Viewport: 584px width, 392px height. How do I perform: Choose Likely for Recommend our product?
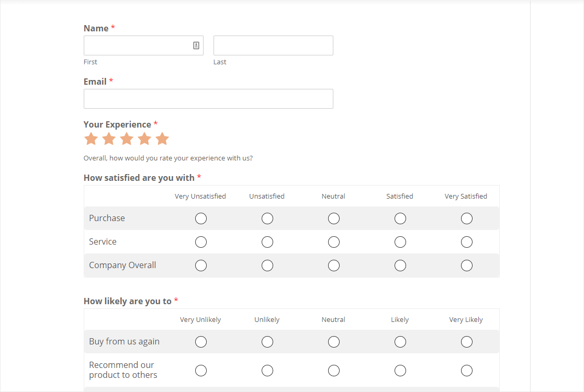point(400,371)
